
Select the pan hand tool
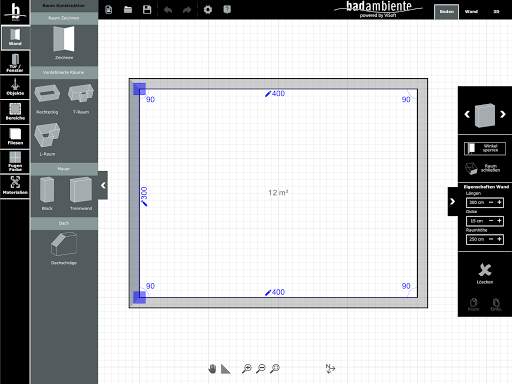pyautogui.click(x=212, y=369)
